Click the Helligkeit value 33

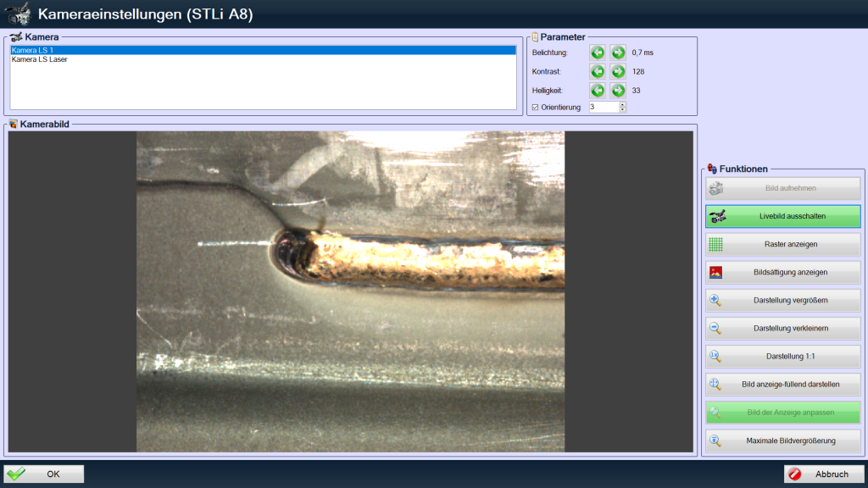(x=636, y=90)
